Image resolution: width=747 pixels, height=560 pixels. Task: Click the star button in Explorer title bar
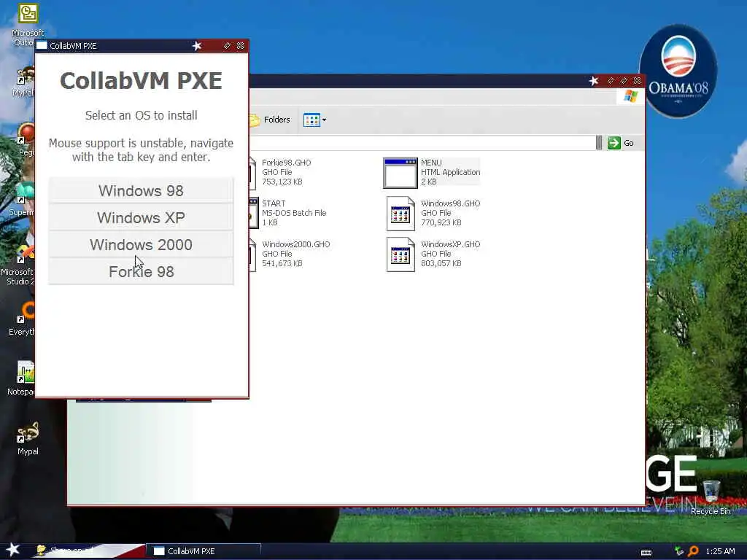point(594,81)
